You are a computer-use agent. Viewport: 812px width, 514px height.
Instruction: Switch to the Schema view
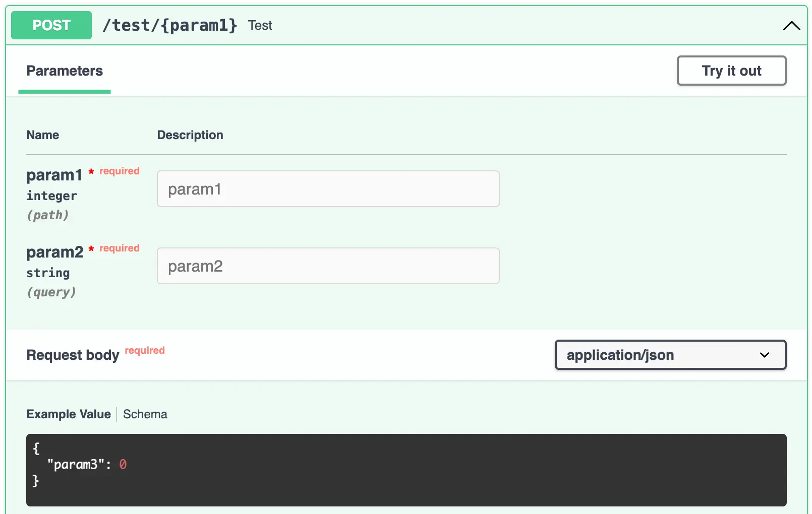click(x=145, y=414)
